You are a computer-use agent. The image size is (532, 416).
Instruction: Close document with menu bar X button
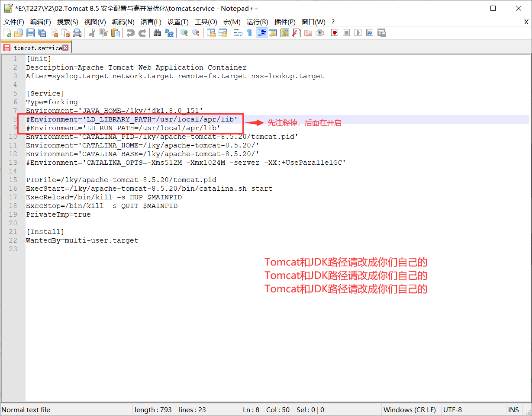[x=526, y=22]
